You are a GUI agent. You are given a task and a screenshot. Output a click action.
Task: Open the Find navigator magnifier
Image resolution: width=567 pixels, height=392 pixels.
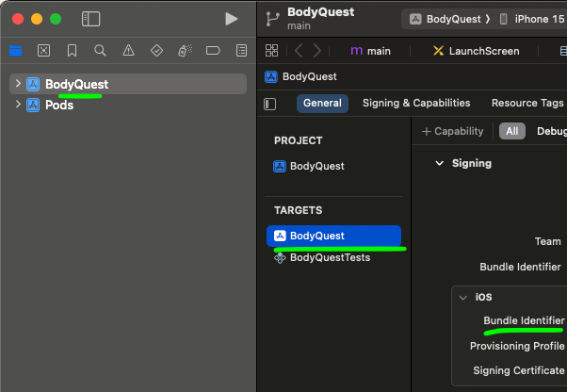point(100,51)
